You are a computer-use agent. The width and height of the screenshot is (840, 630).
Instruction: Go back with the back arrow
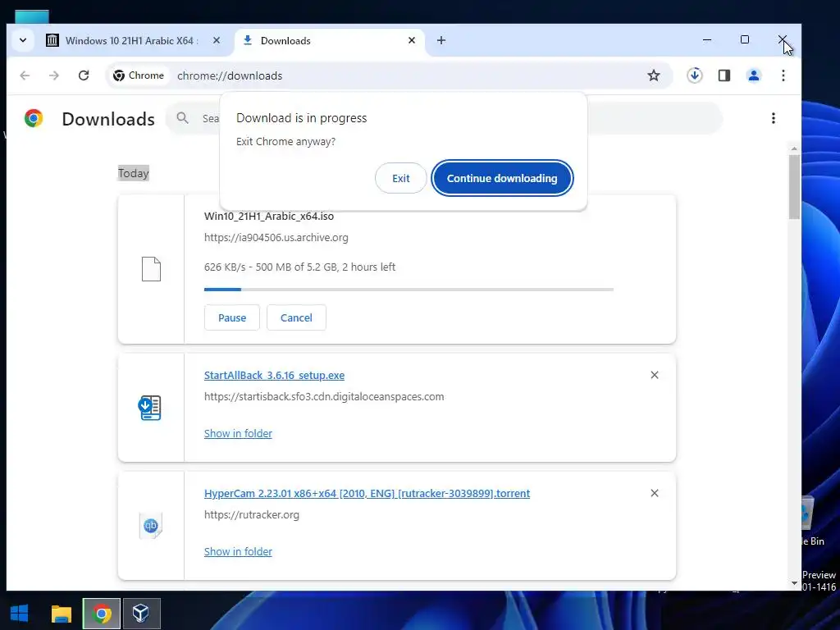tap(25, 75)
